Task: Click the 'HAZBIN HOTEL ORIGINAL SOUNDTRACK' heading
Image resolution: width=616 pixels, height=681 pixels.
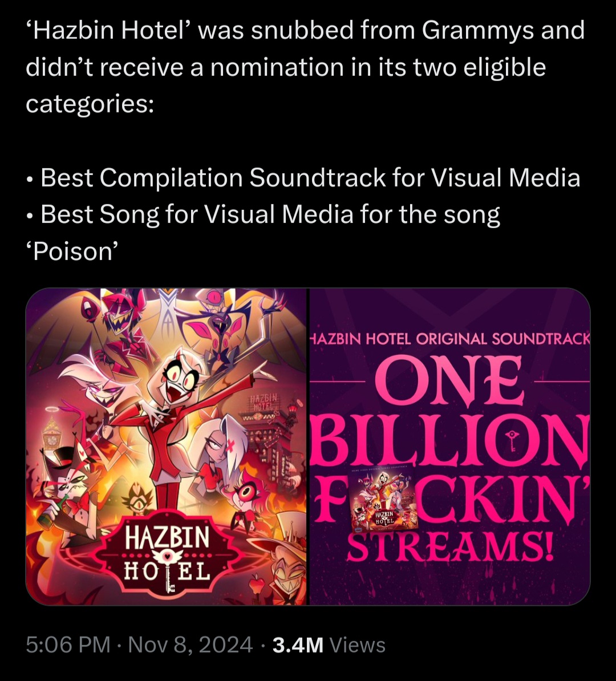Action: click(x=449, y=339)
